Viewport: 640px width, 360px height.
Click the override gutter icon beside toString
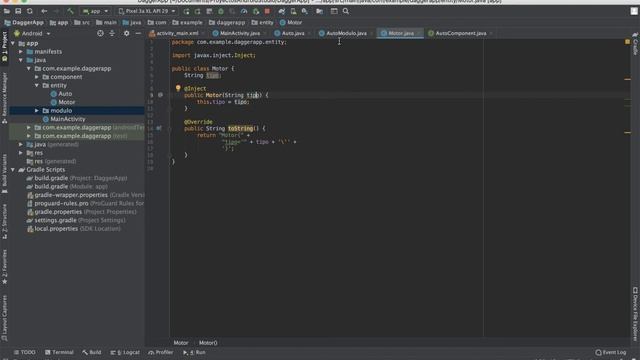pos(159,128)
